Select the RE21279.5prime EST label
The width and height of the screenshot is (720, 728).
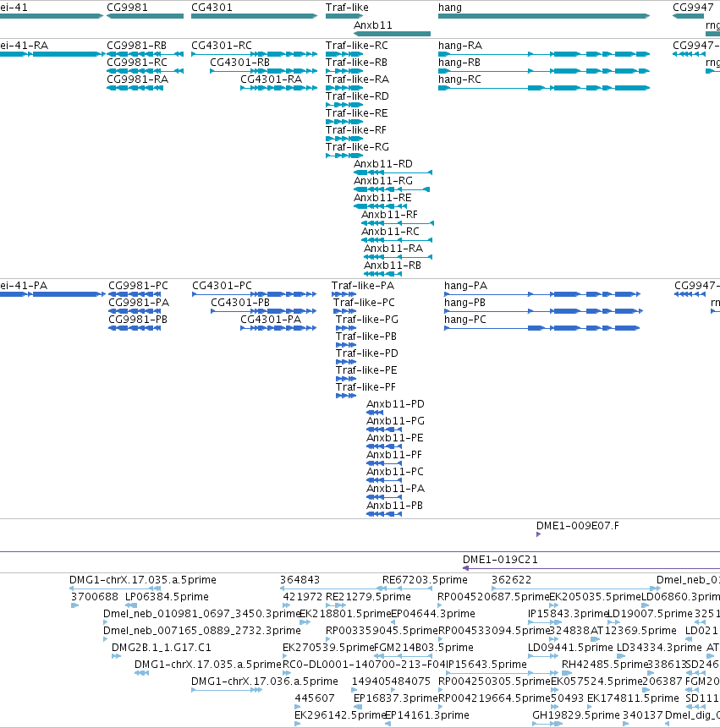(x=368, y=597)
